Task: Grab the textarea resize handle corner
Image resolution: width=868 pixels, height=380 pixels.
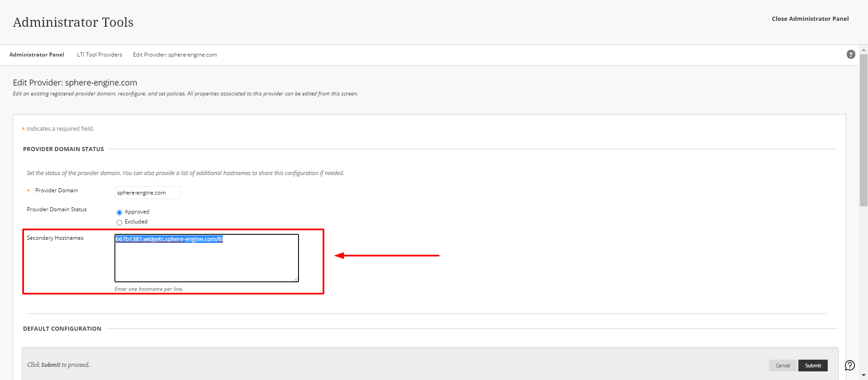Action: 296,279
